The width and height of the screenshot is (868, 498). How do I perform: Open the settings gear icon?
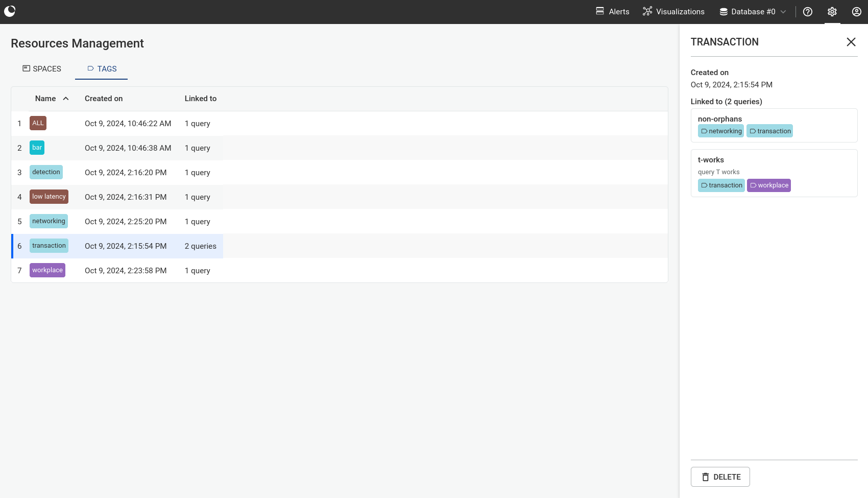pos(832,12)
